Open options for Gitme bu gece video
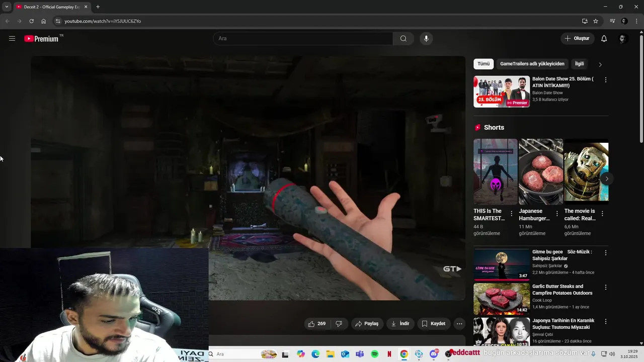The image size is (644, 362). (x=606, y=253)
